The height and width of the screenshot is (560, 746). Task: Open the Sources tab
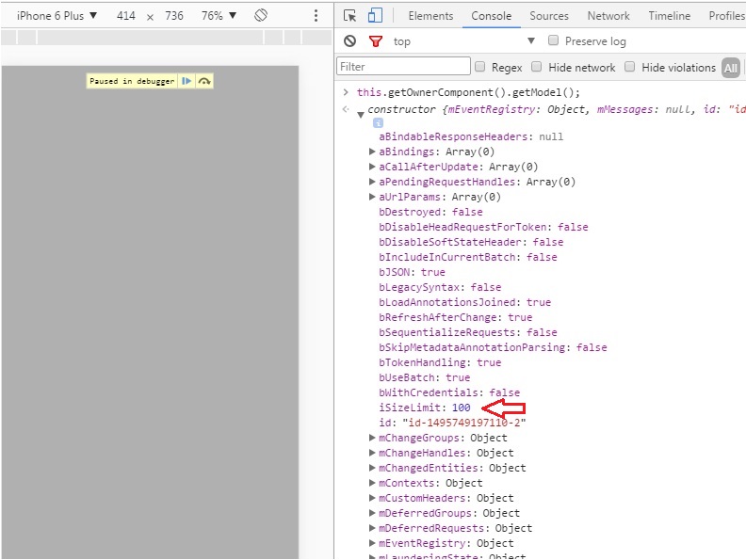(x=549, y=16)
